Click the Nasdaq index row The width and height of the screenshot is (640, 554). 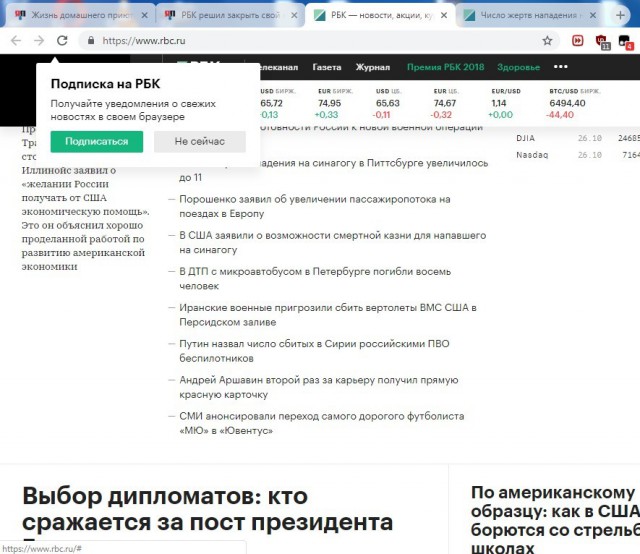click(578, 155)
